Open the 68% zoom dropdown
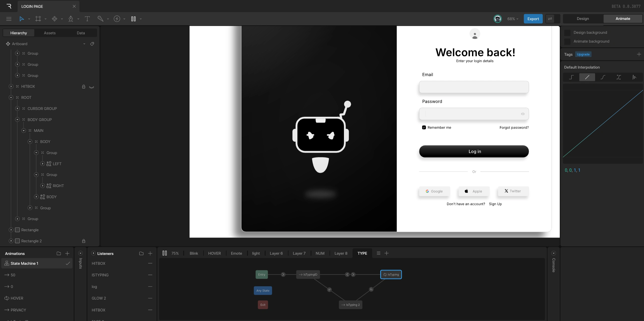The height and width of the screenshot is (321, 644). (x=513, y=19)
